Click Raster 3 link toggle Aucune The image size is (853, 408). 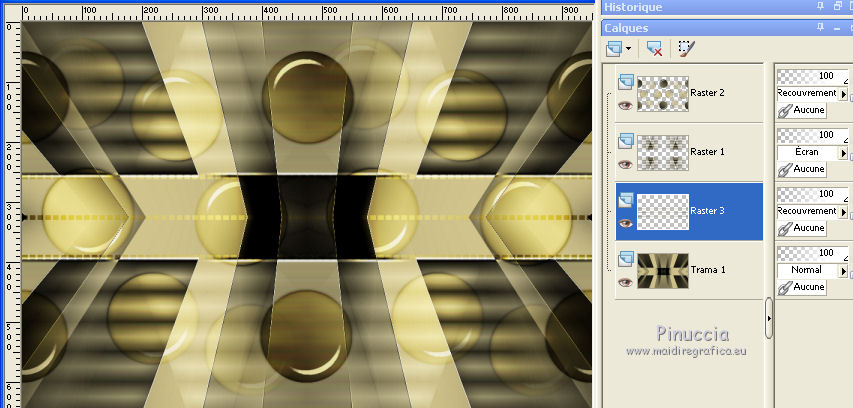click(x=801, y=228)
